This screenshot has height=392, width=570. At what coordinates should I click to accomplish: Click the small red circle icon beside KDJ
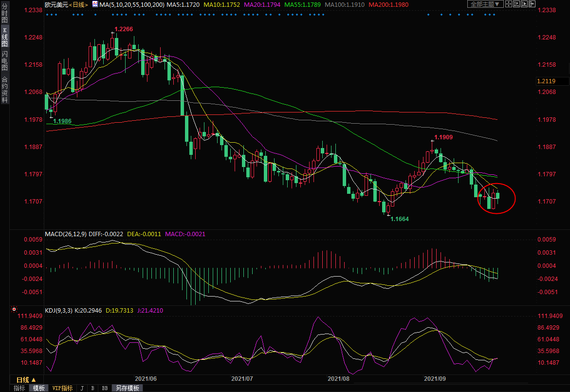14,309
